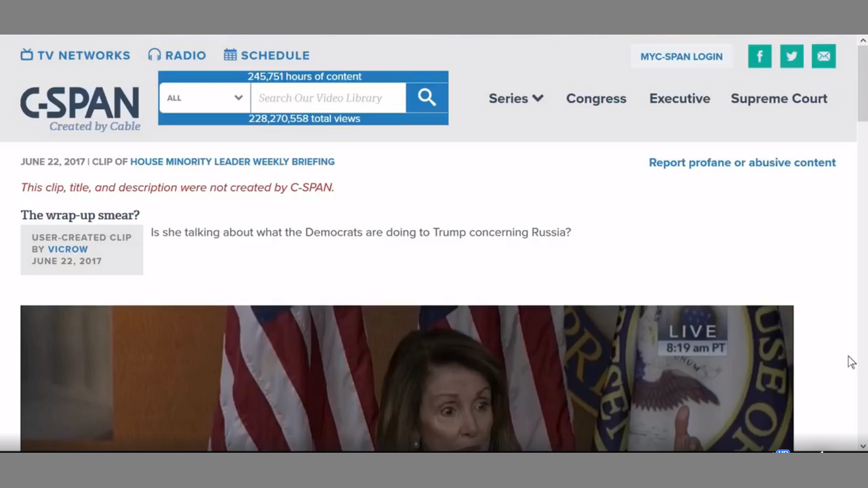This screenshot has width=868, height=488.
Task: Click the video clip thumbnail to play
Action: click(407, 378)
